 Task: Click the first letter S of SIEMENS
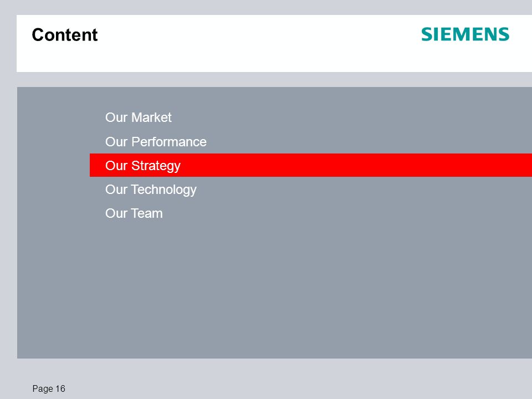pyautogui.click(x=427, y=34)
